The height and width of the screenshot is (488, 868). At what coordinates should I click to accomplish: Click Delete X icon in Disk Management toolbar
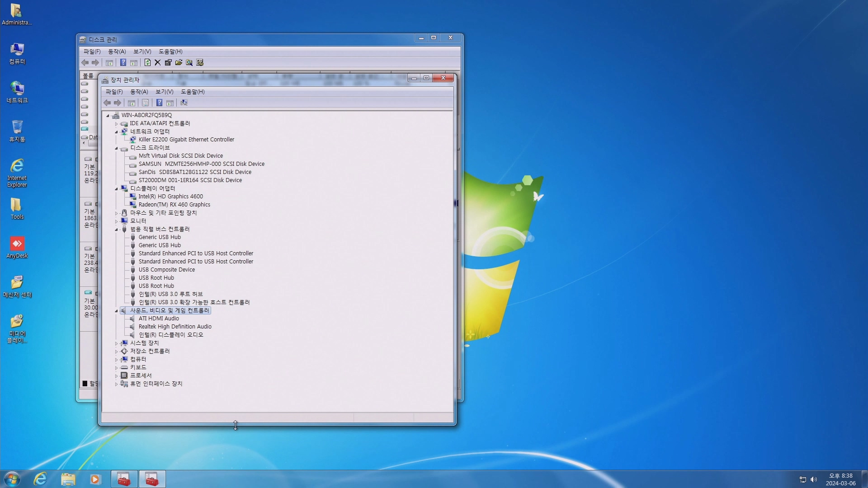click(x=158, y=63)
